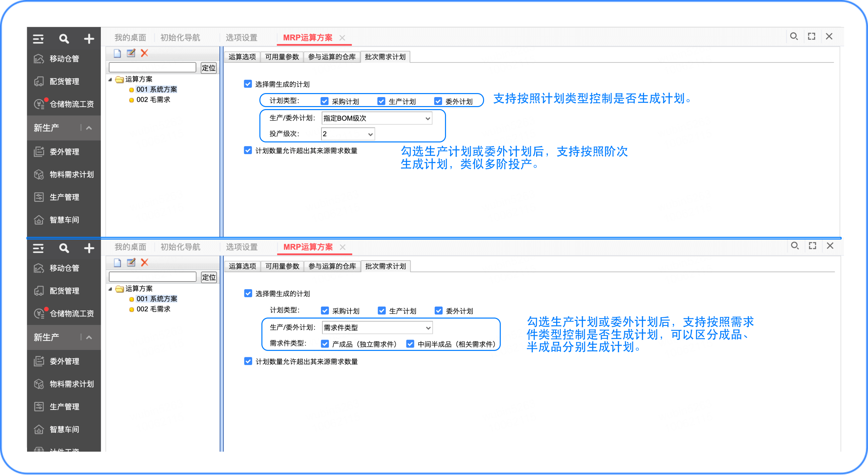The height and width of the screenshot is (475, 868).
Task: Click plus add icon in lower sidebar
Action: (x=89, y=249)
